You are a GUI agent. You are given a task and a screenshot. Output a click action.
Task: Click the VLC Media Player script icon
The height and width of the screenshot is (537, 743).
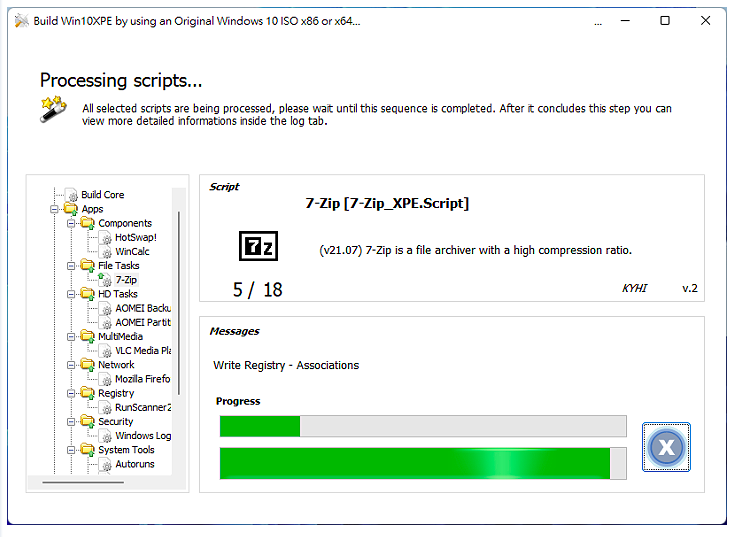(106, 351)
